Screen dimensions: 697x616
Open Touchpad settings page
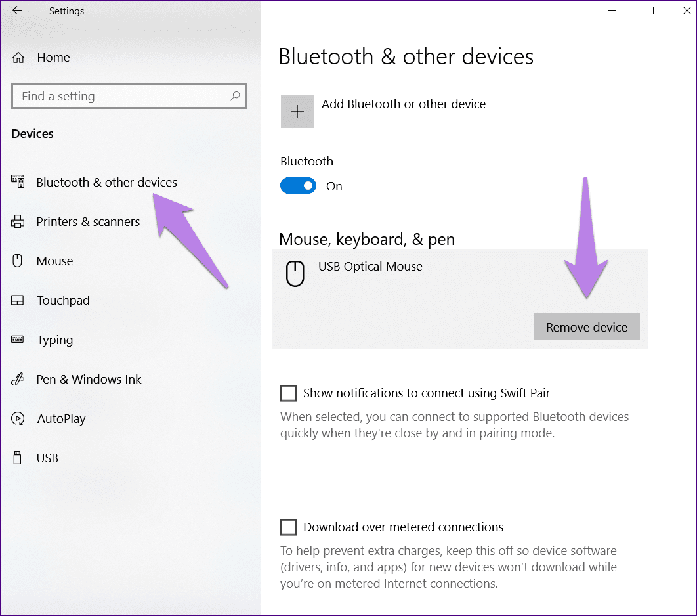[x=63, y=301]
